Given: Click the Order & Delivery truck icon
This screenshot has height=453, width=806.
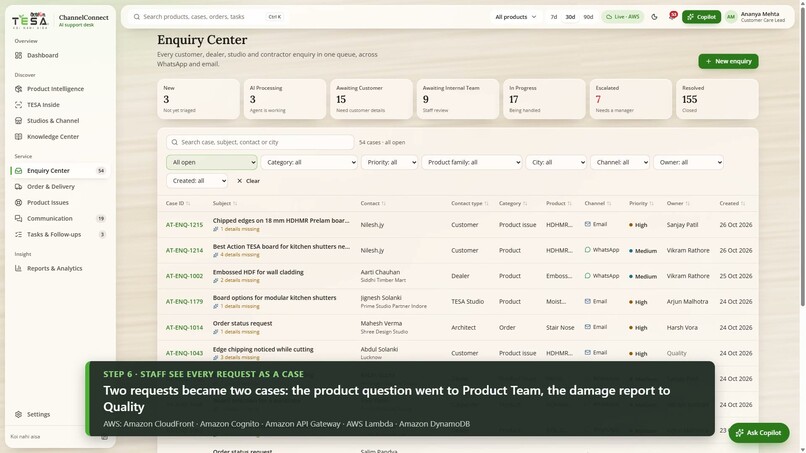Looking at the screenshot, I should (x=19, y=186).
